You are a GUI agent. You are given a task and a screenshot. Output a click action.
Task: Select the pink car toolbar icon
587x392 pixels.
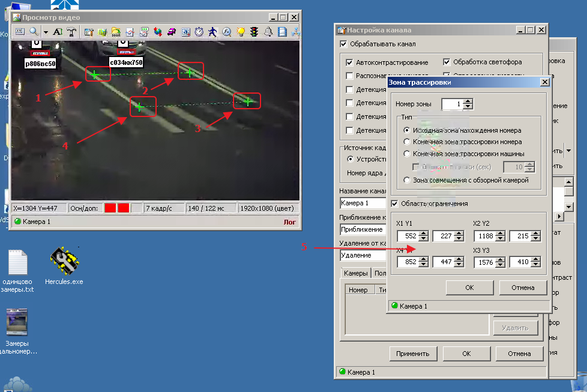(x=172, y=32)
